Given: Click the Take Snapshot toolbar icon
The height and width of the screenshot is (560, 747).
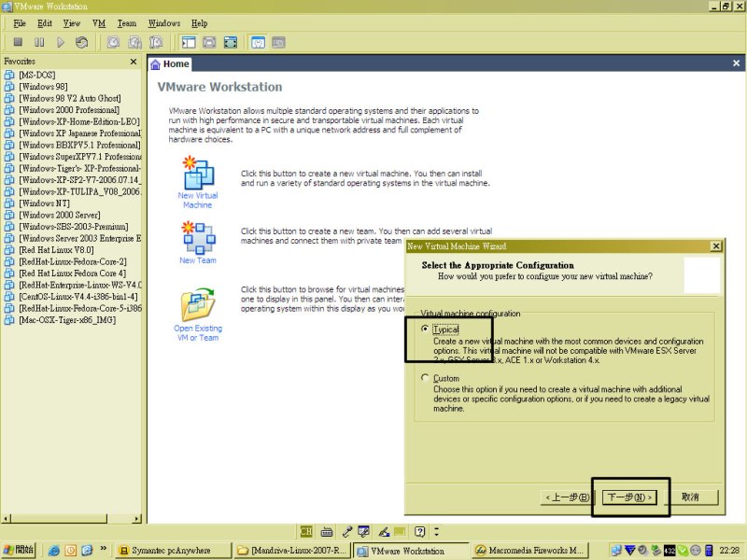Looking at the screenshot, I should pyautogui.click(x=113, y=42).
